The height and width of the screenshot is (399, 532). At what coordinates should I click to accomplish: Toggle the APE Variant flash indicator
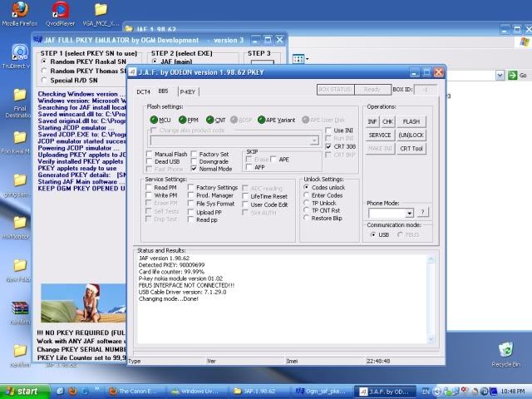[261, 120]
